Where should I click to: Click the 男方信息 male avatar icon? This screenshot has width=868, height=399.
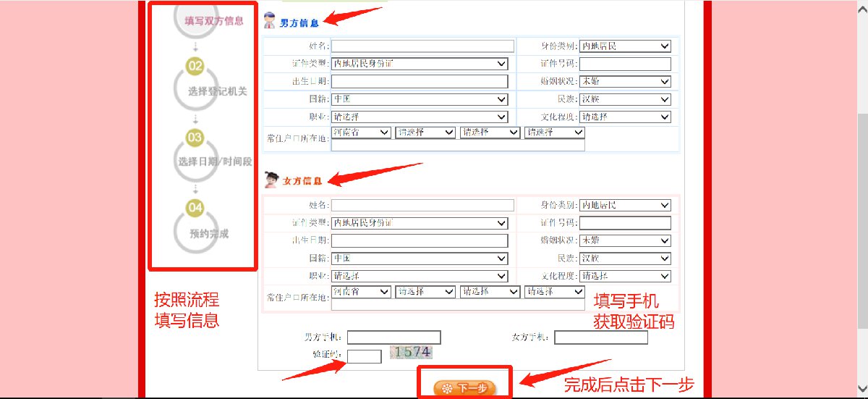click(269, 20)
